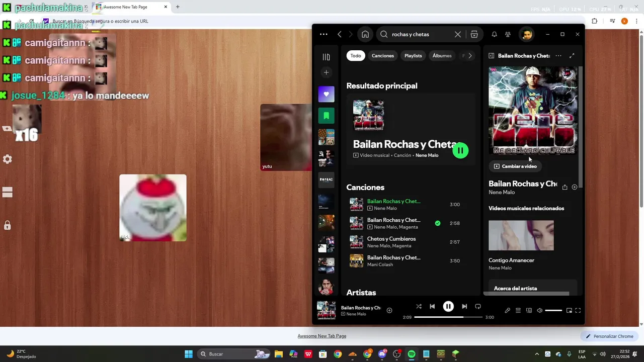
Task: Go to the previous track
Action: (x=432, y=306)
